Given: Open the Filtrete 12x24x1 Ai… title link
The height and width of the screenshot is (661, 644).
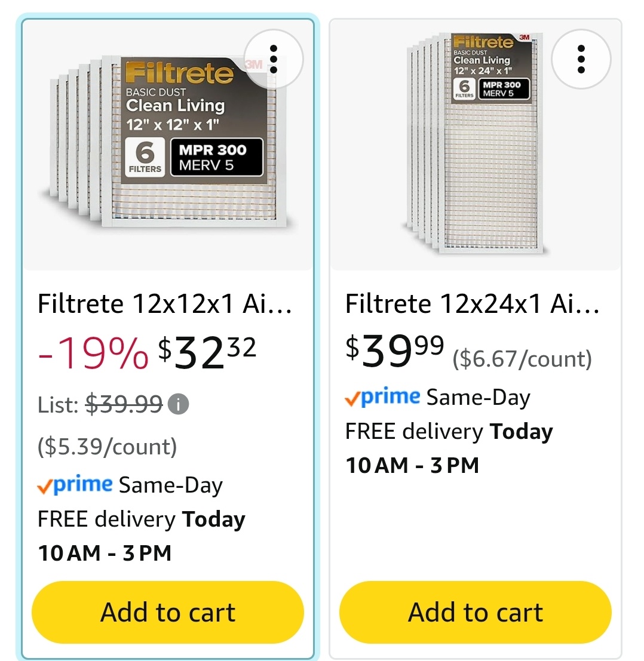Looking at the screenshot, I should coord(472,303).
